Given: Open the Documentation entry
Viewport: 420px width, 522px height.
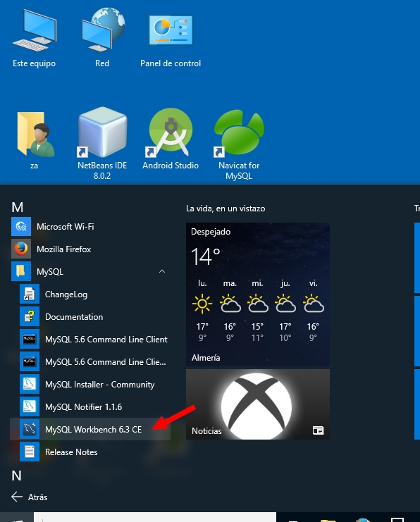Looking at the screenshot, I should (x=90, y=316).
